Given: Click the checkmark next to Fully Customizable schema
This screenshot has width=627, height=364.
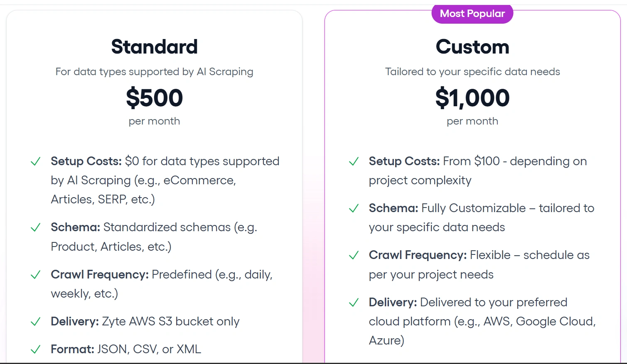Looking at the screenshot, I should [354, 208].
